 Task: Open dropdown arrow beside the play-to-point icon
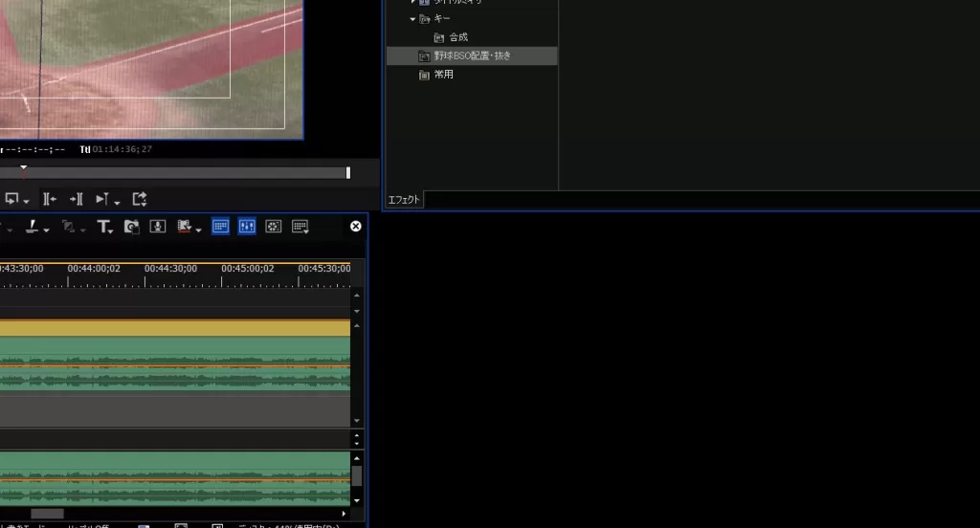pyautogui.click(x=117, y=201)
